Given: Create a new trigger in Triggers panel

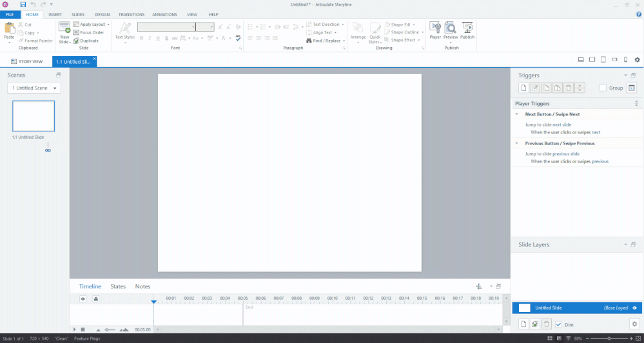Looking at the screenshot, I should (x=524, y=88).
